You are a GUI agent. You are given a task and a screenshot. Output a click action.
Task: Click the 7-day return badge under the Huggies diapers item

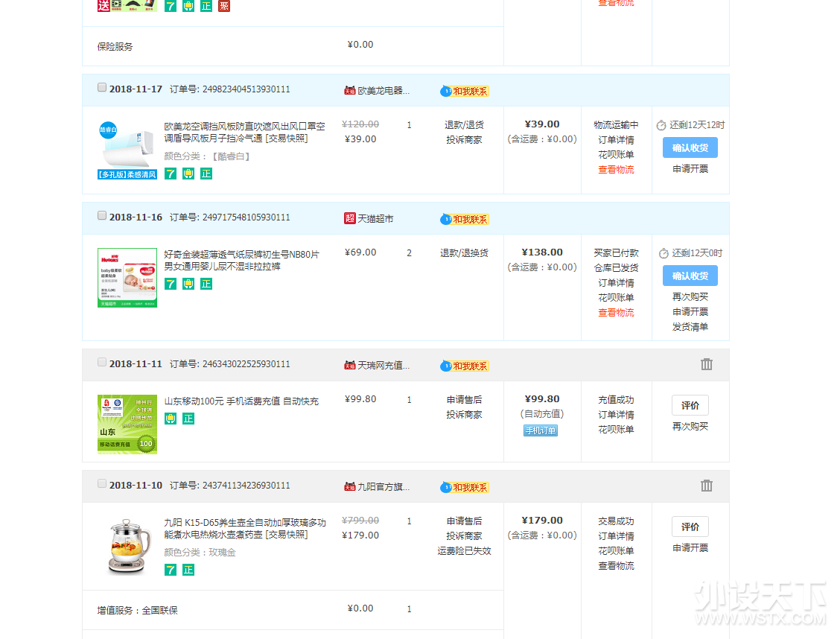pyautogui.click(x=171, y=284)
